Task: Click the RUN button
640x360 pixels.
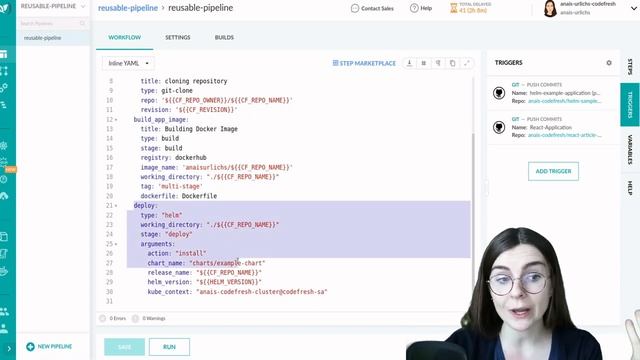Action: [169, 347]
